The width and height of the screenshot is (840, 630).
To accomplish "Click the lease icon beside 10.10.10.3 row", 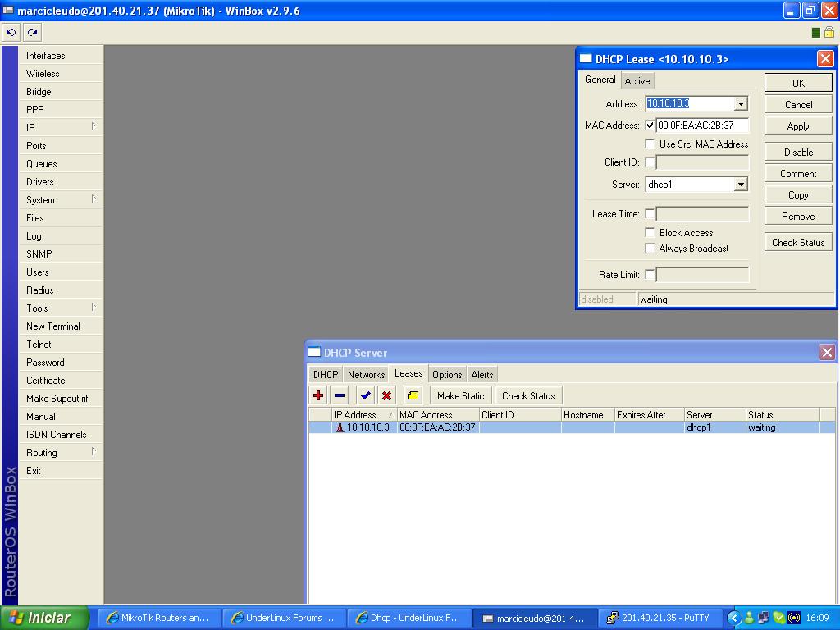I will 340,427.
